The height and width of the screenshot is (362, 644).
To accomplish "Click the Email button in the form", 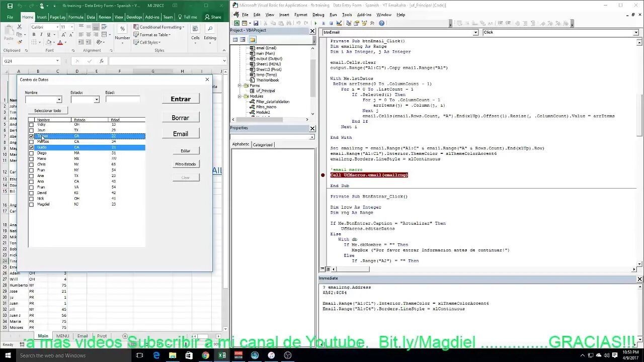I will coord(181,134).
